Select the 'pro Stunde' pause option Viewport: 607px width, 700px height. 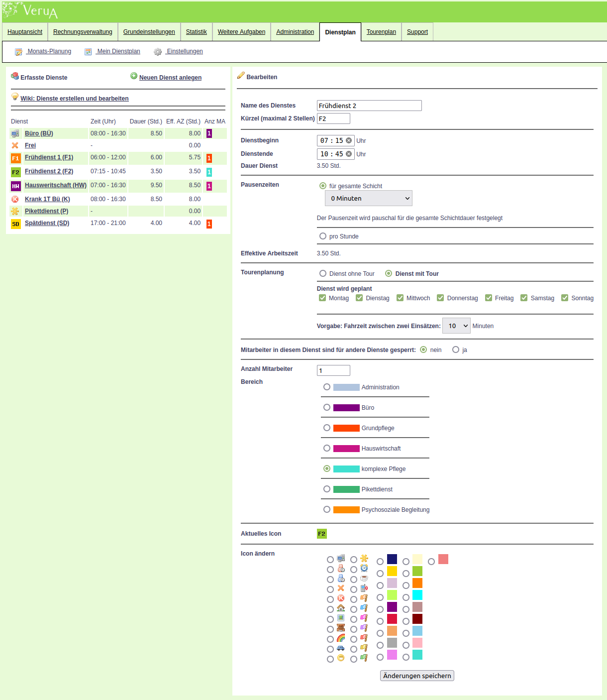[x=323, y=236]
